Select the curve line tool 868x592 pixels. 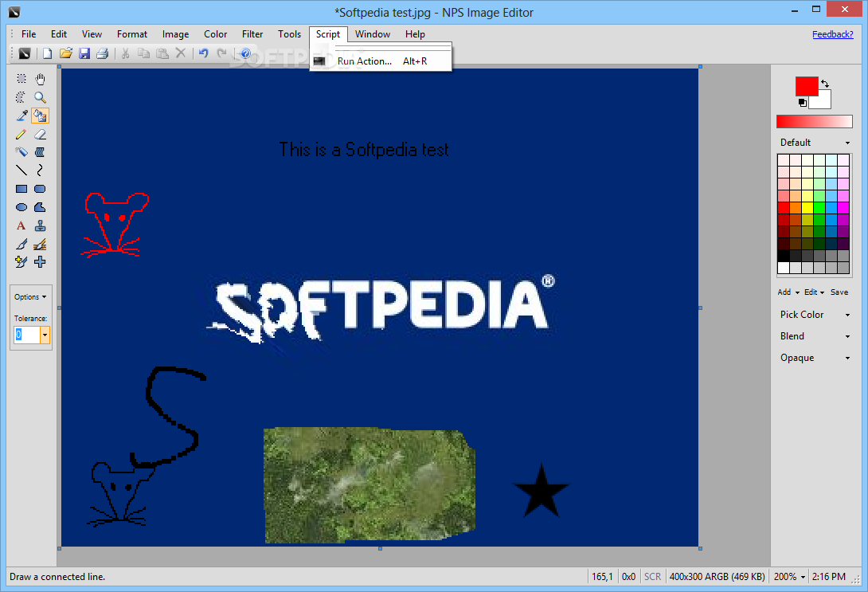pyautogui.click(x=40, y=170)
